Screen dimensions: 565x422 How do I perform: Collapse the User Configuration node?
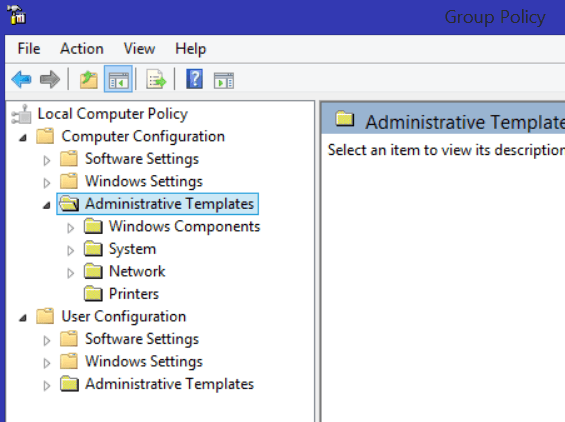[x=23, y=318]
